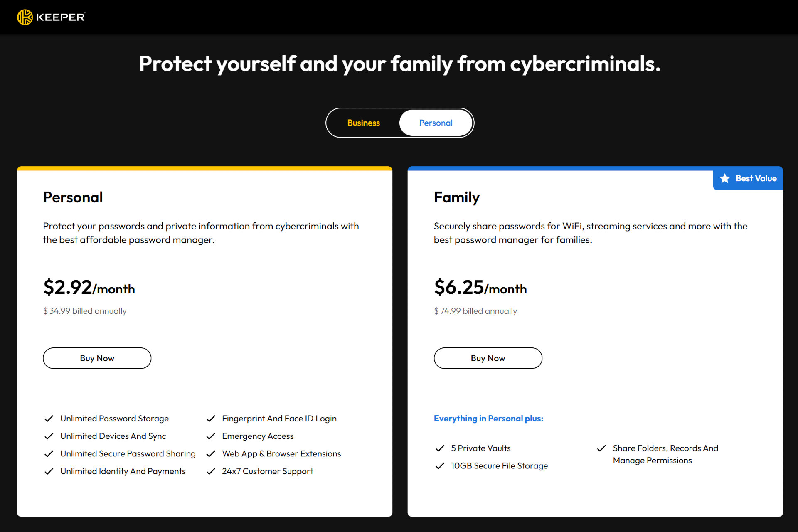This screenshot has width=798, height=532.
Task: Select the Personal plans tab
Action: pyautogui.click(x=436, y=123)
